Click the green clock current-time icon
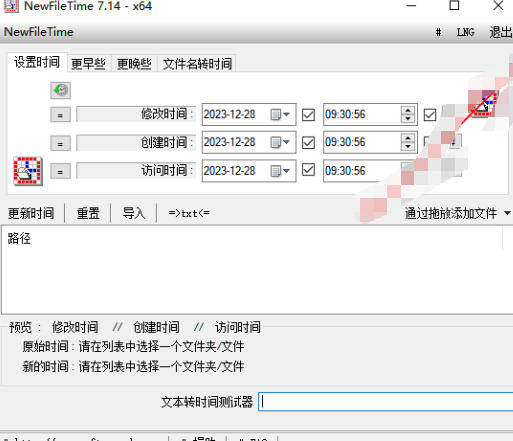The width and height of the screenshot is (513, 441). pyautogui.click(x=60, y=90)
